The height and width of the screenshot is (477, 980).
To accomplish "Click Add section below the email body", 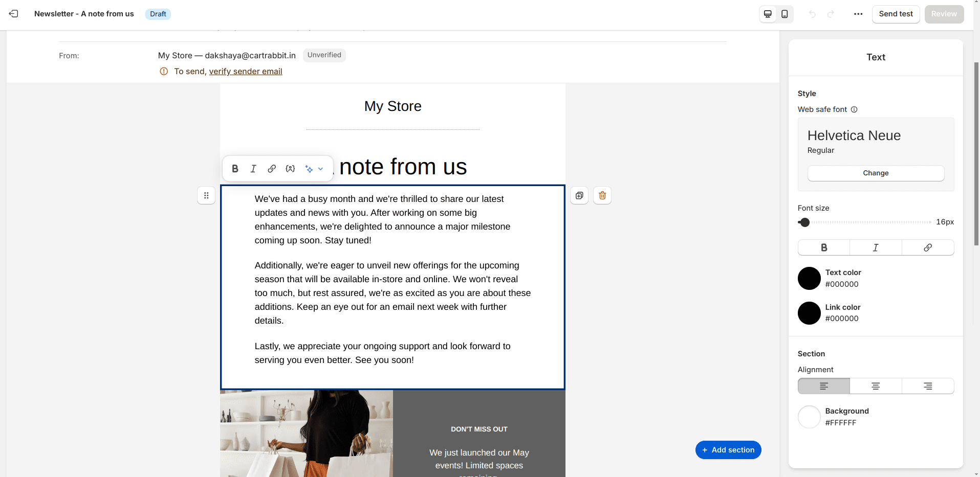I will [x=728, y=450].
